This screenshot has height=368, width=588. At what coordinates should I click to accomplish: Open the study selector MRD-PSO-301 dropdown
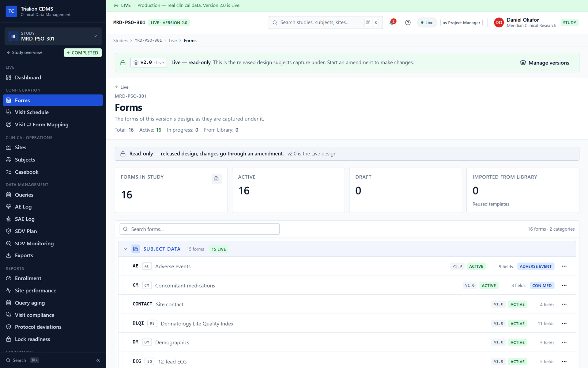click(x=53, y=36)
